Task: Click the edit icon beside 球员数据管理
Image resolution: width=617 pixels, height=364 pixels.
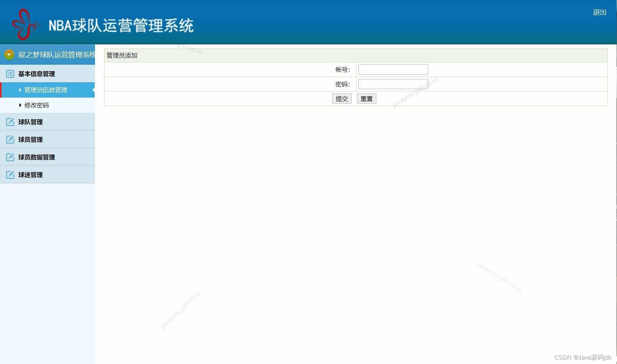Action: click(x=10, y=157)
